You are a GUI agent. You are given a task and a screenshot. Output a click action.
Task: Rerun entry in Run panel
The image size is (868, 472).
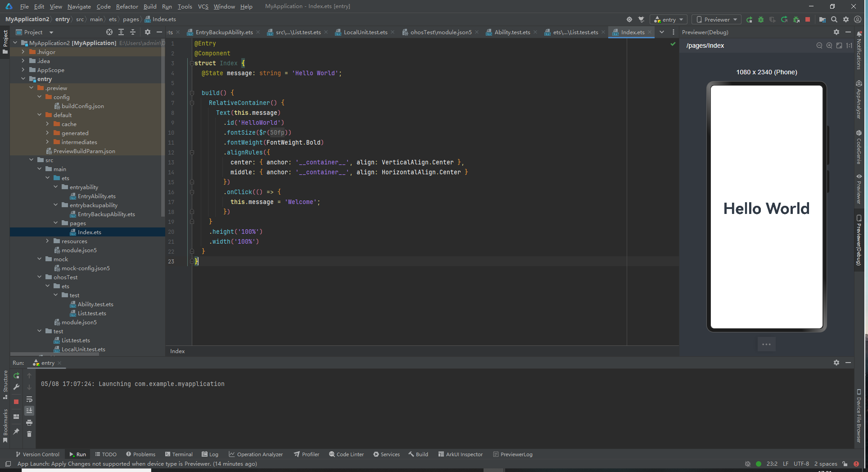[x=16, y=376]
